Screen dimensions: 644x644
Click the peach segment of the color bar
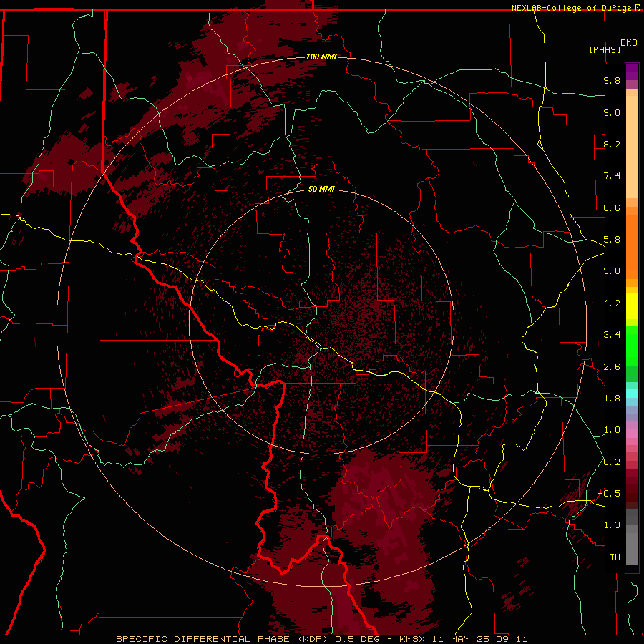[x=632, y=144]
